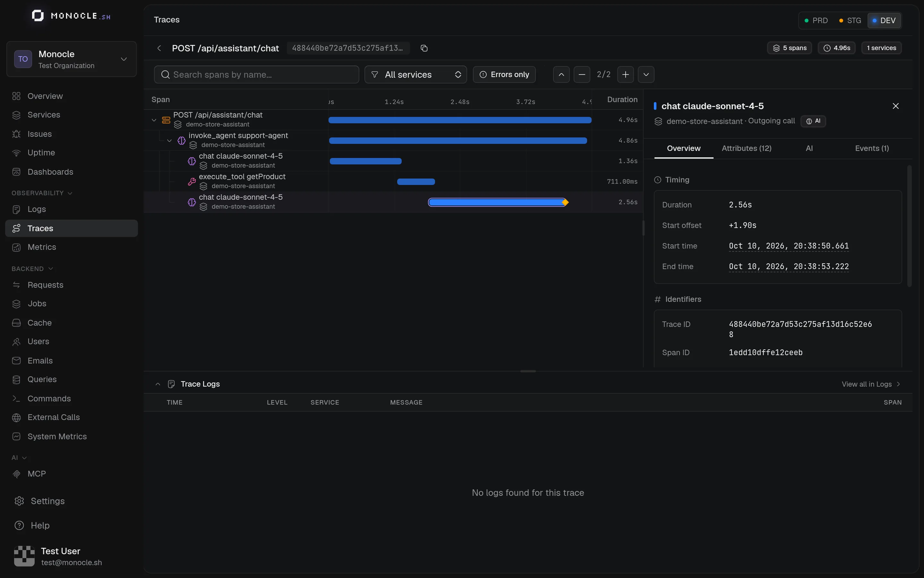Screen dimensions: 924x578
Task: Switch to the AI tab in span details
Action: (x=809, y=148)
